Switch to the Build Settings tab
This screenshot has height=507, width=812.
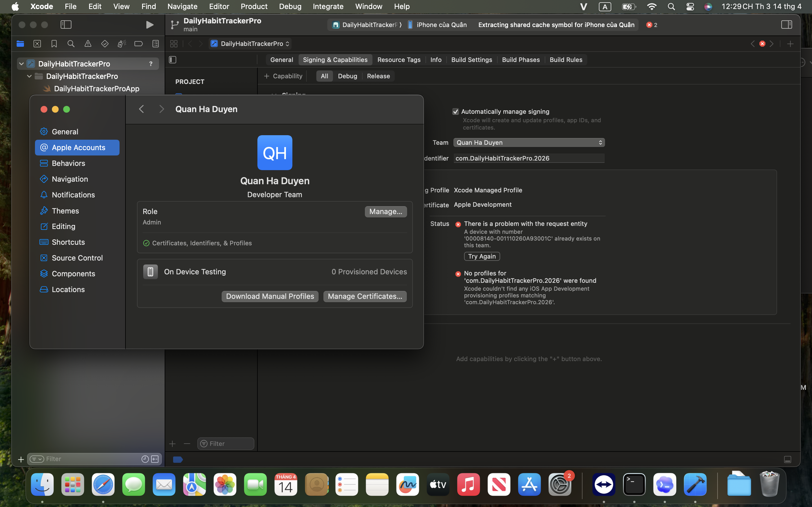click(x=471, y=60)
